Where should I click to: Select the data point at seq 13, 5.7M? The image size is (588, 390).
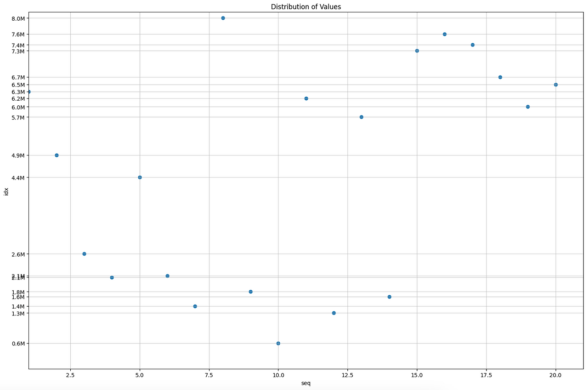pos(362,117)
